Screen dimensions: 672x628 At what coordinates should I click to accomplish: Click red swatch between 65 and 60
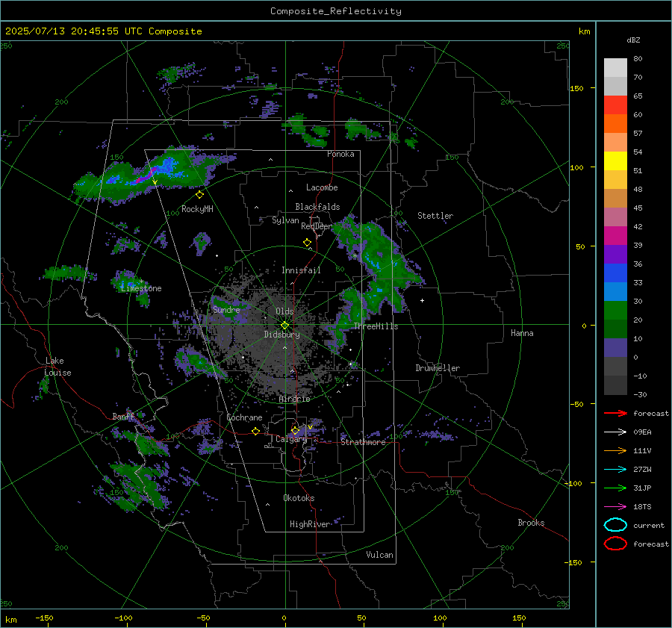[615, 105]
